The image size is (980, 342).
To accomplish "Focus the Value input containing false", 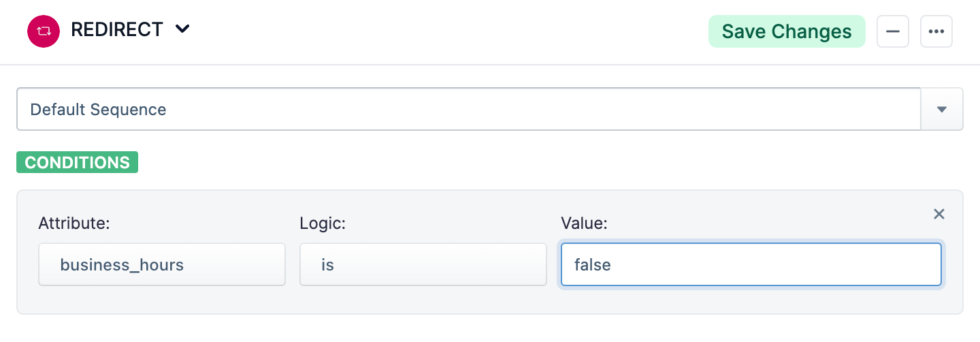I will click(751, 264).
